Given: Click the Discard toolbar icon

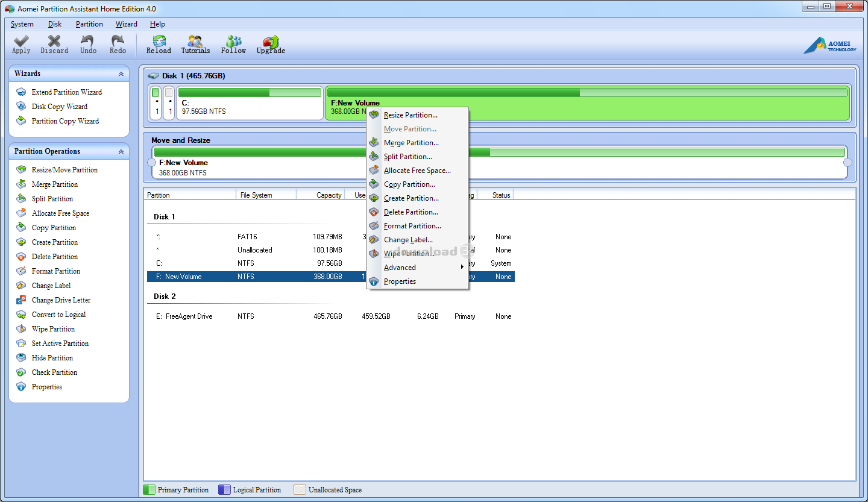Looking at the screenshot, I should pyautogui.click(x=54, y=44).
